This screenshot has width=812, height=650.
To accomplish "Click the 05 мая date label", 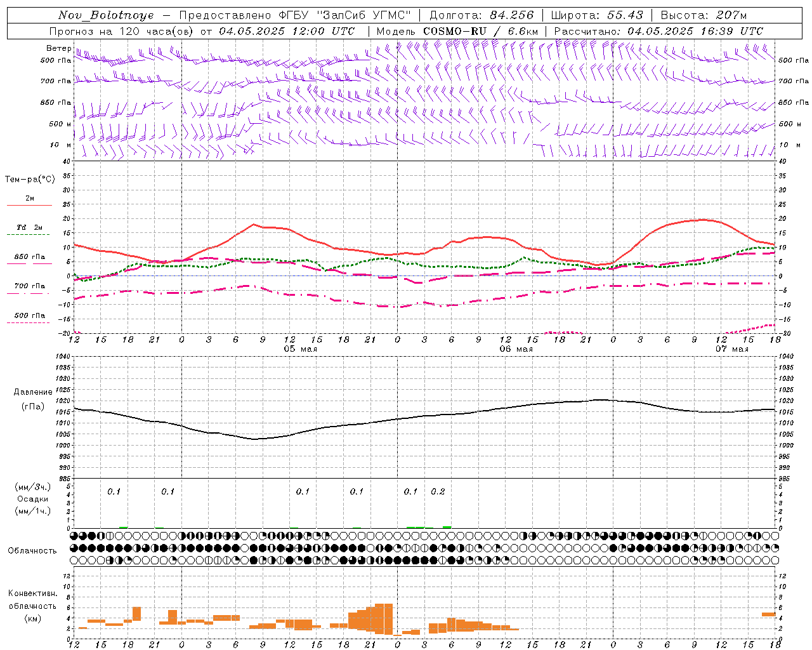I will click(300, 349).
